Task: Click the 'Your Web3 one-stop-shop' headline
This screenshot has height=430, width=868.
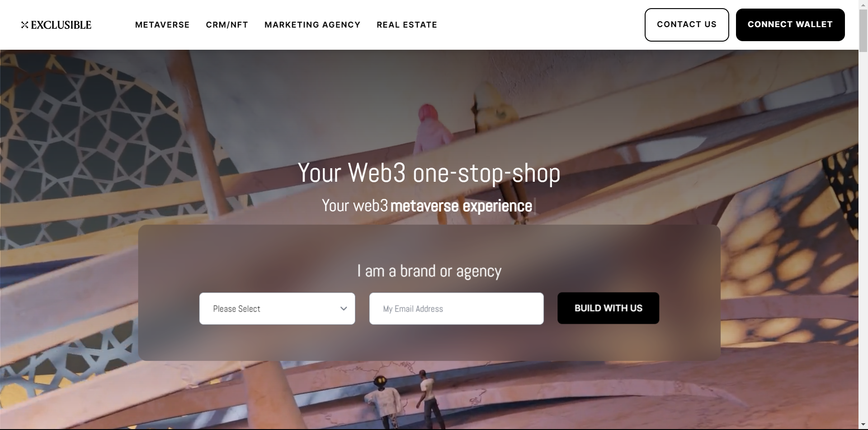Action: click(429, 173)
